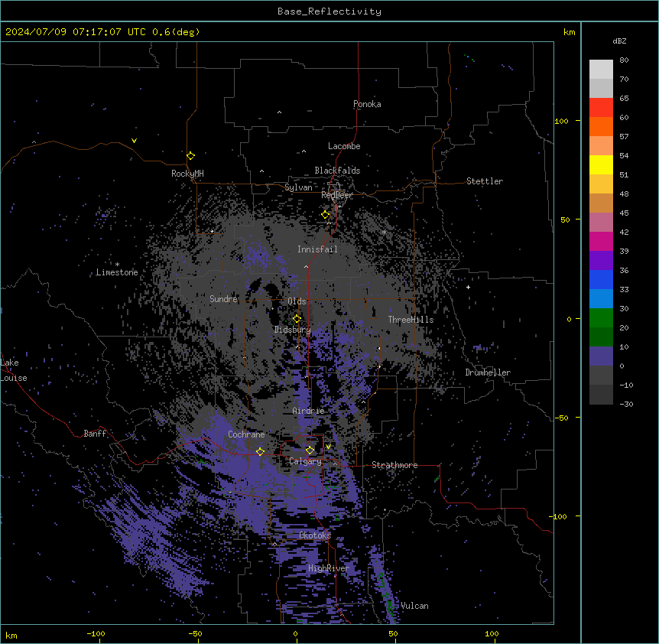Image resolution: width=659 pixels, height=644 pixels.
Task: Click the white caret marker below Innisfail
Action: tap(306, 267)
